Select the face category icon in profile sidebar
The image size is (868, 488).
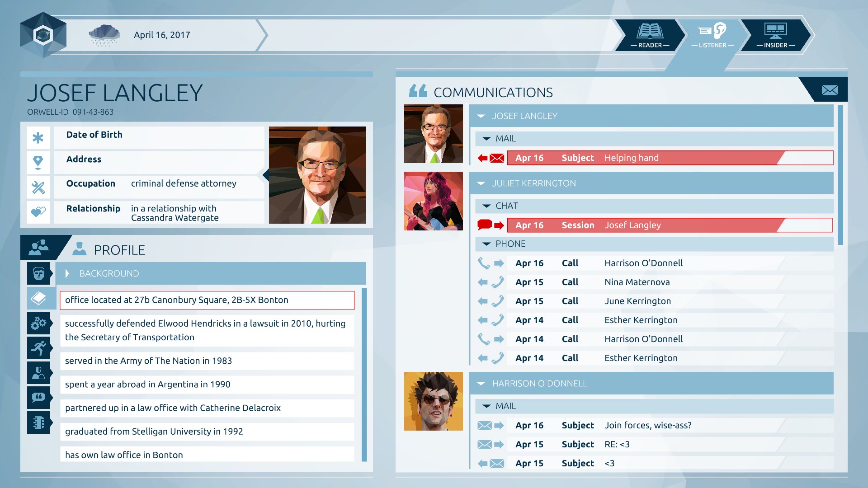coord(39,273)
